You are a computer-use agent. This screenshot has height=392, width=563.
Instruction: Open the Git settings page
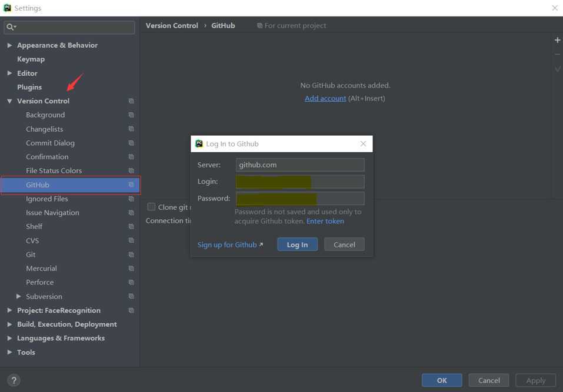point(31,254)
